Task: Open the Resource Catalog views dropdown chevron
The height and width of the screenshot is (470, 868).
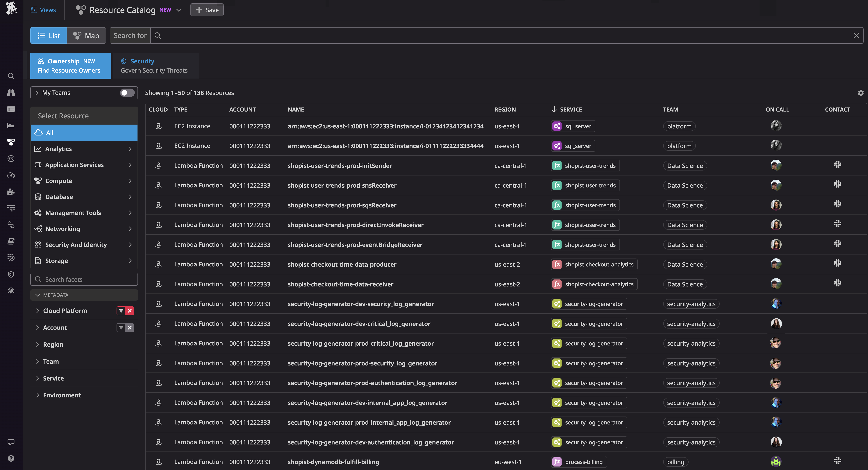Action: point(179,10)
